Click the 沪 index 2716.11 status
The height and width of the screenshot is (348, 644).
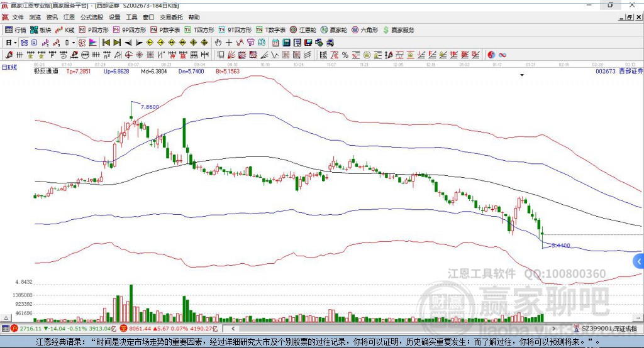[64, 329]
